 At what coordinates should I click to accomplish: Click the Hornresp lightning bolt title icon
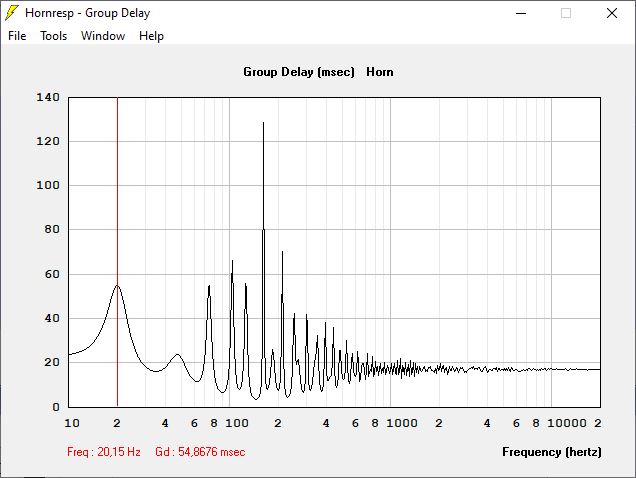click(12, 13)
